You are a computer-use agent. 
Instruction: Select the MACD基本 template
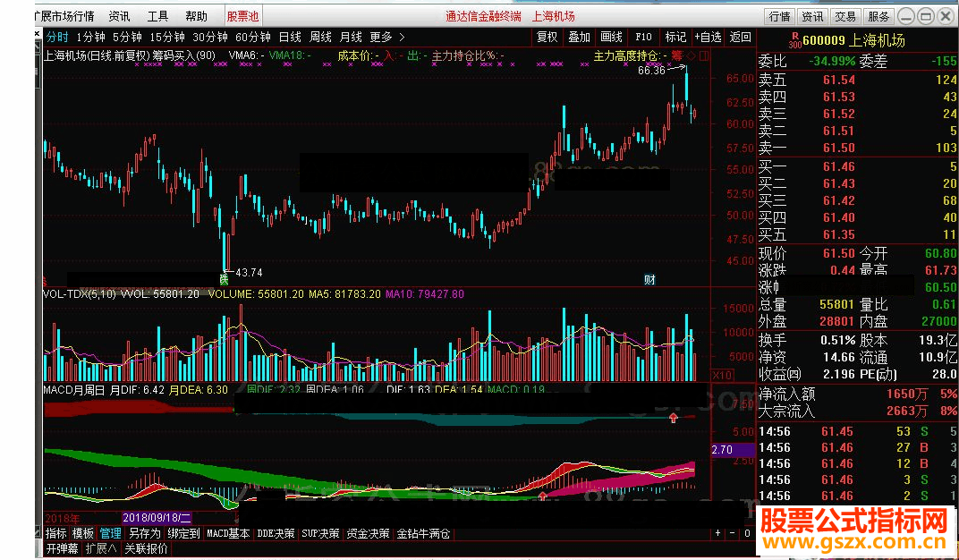[x=228, y=533]
